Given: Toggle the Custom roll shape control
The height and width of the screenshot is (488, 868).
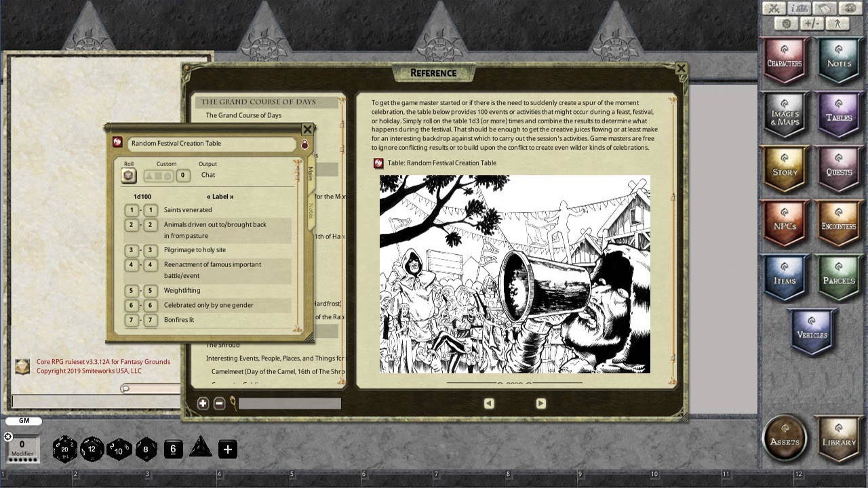Looking at the screenshot, I should 159,175.
